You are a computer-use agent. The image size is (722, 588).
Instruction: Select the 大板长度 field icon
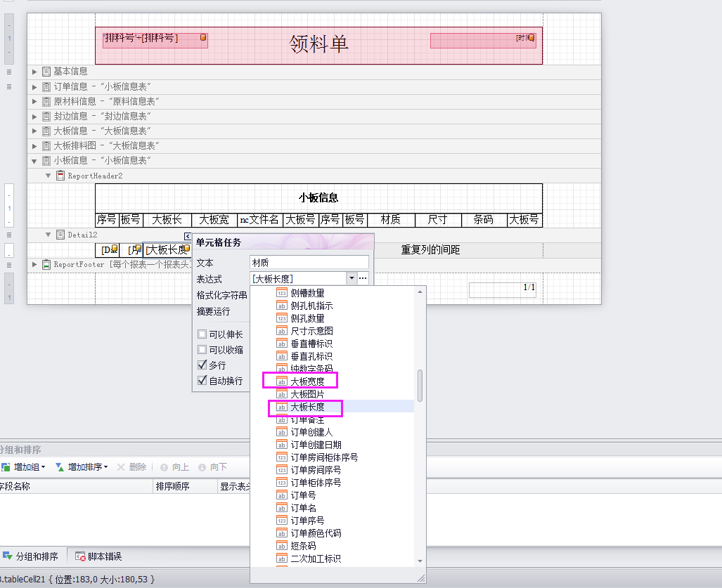[282, 407]
